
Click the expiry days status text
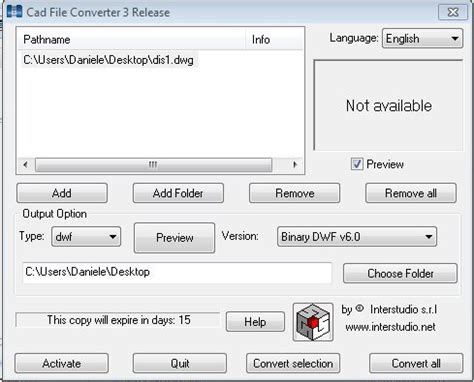coord(118,320)
